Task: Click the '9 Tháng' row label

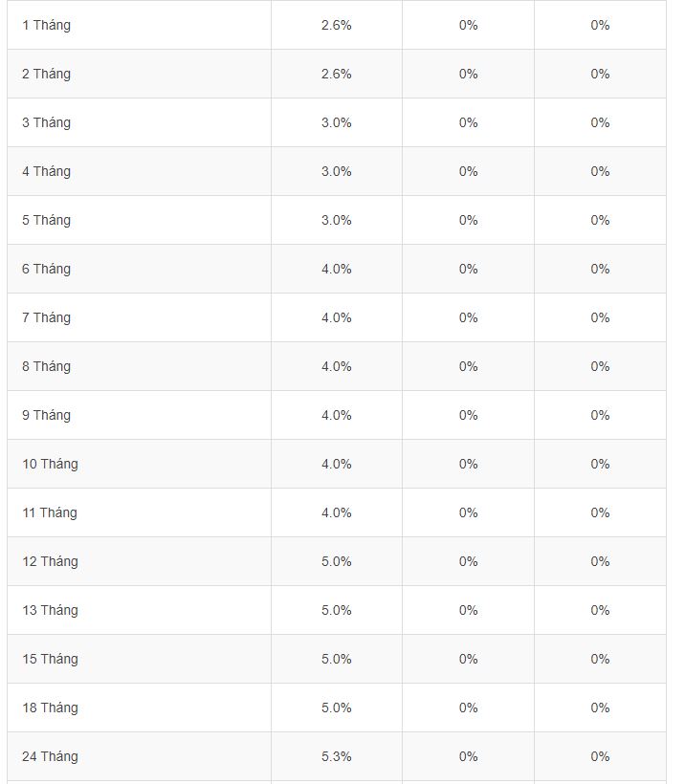Action: pyautogui.click(x=46, y=415)
